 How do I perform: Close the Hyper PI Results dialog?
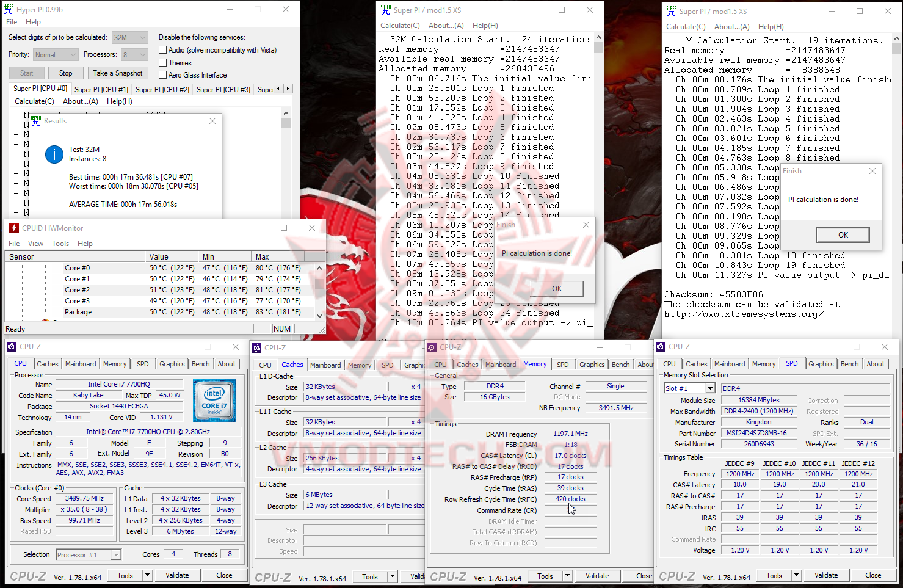click(212, 121)
